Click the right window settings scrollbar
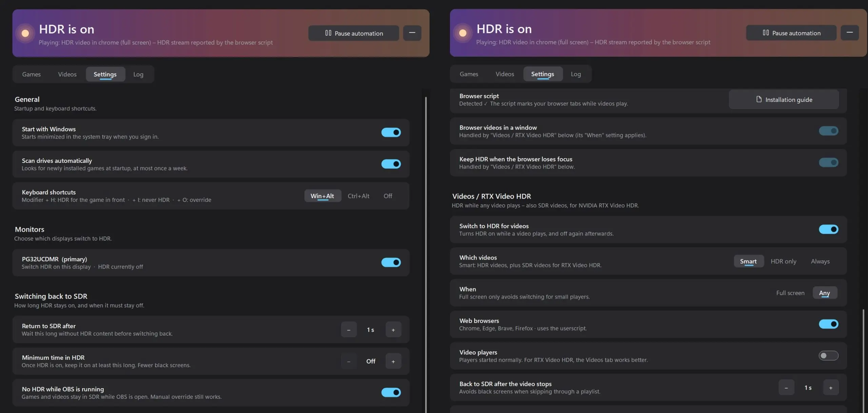Image resolution: width=868 pixels, height=413 pixels. [863, 361]
